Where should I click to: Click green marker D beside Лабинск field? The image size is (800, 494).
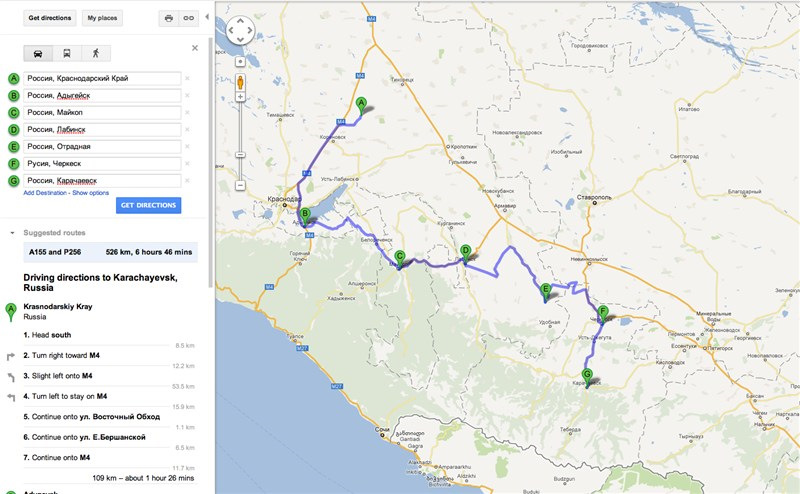coord(14,130)
